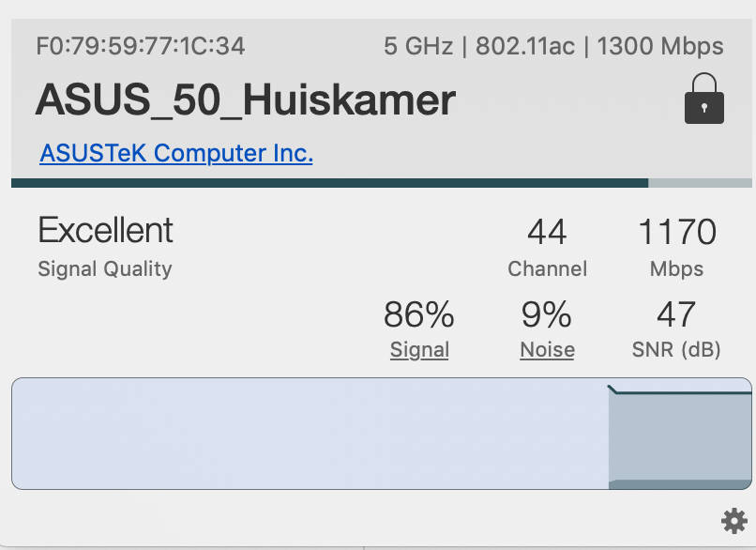Click the signal strength progress bar
Image resolution: width=756 pixels, height=550 pixels.
(x=382, y=183)
